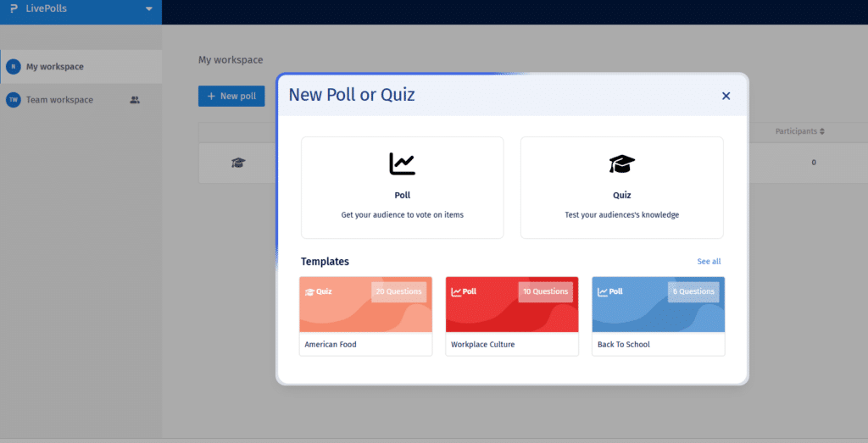Select the Quiz card option
The image size is (868, 443).
[x=621, y=188]
